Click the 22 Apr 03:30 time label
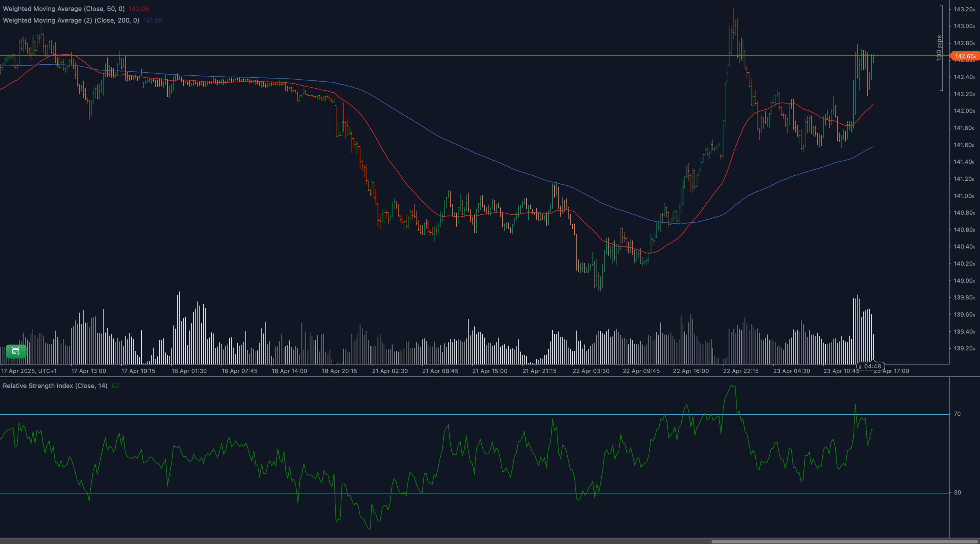The width and height of the screenshot is (980, 544). 591,371
